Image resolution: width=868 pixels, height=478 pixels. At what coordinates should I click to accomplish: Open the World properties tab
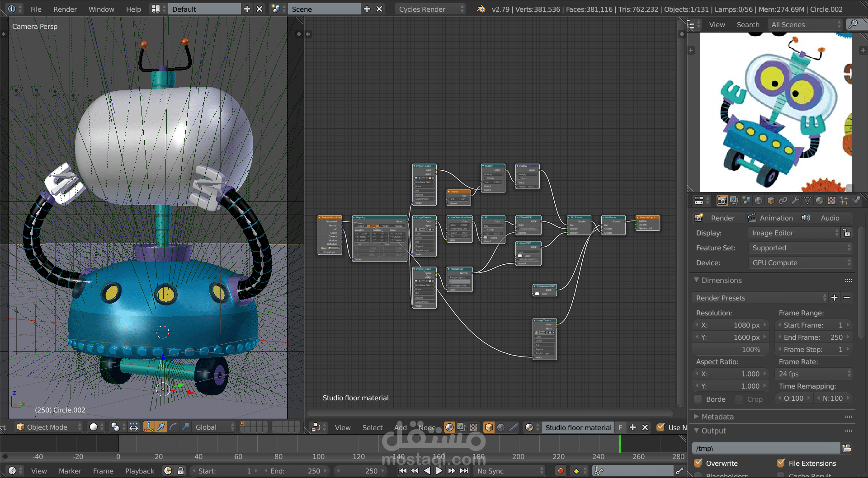click(x=759, y=200)
